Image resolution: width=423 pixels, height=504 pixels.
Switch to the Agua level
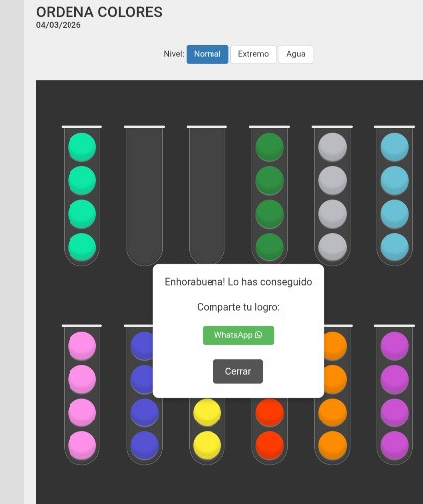(x=296, y=54)
